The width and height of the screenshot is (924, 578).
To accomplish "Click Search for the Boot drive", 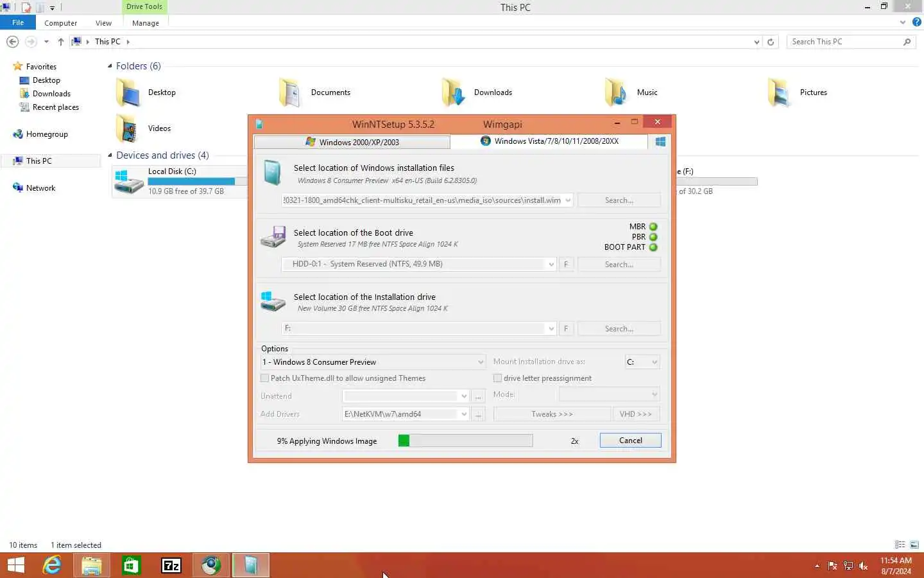I will coord(619,264).
